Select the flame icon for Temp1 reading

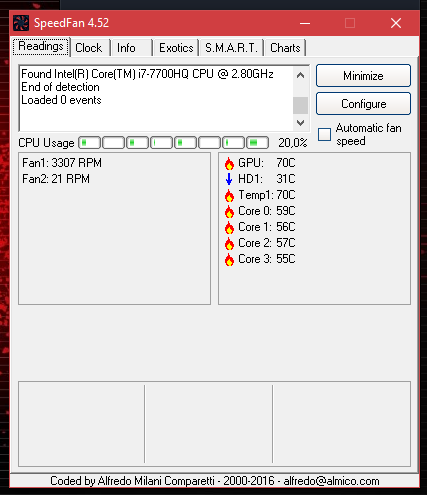(229, 195)
